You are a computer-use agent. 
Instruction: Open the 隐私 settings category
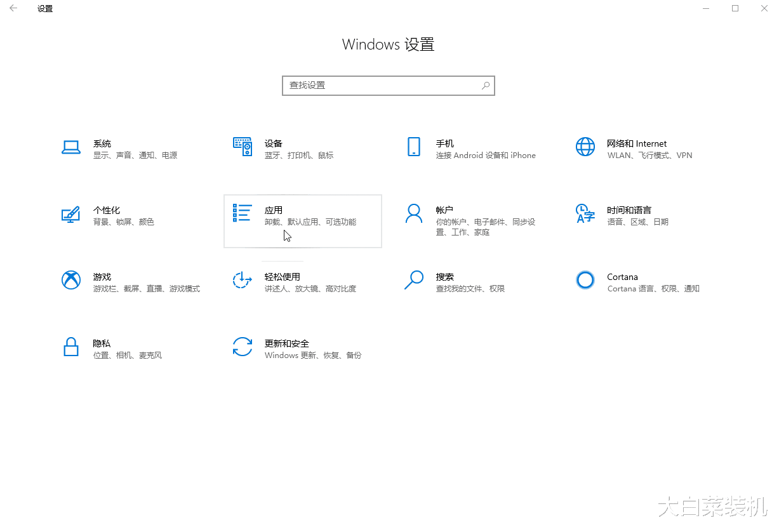pos(102,349)
